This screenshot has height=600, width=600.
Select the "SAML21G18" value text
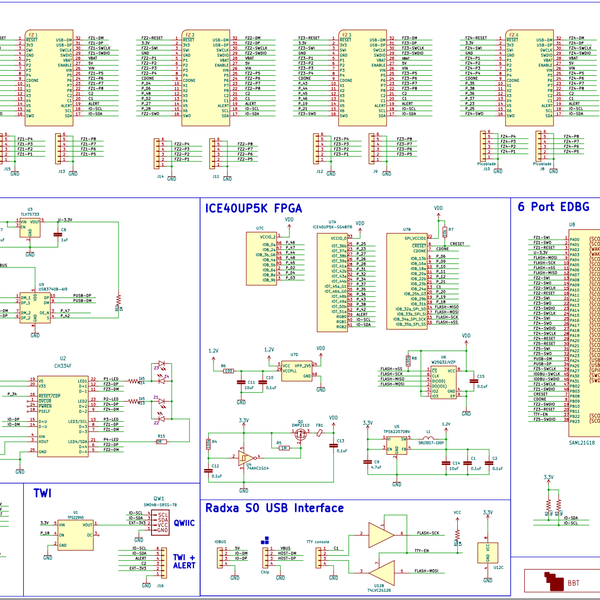pos(582,443)
